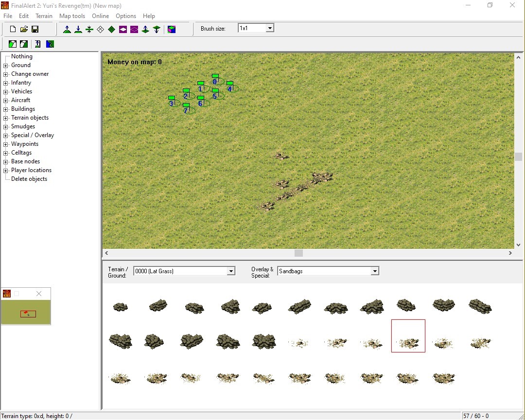Screen dimensions: 525x420
Task: Open the Terrain menu
Action: [x=44, y=16]
